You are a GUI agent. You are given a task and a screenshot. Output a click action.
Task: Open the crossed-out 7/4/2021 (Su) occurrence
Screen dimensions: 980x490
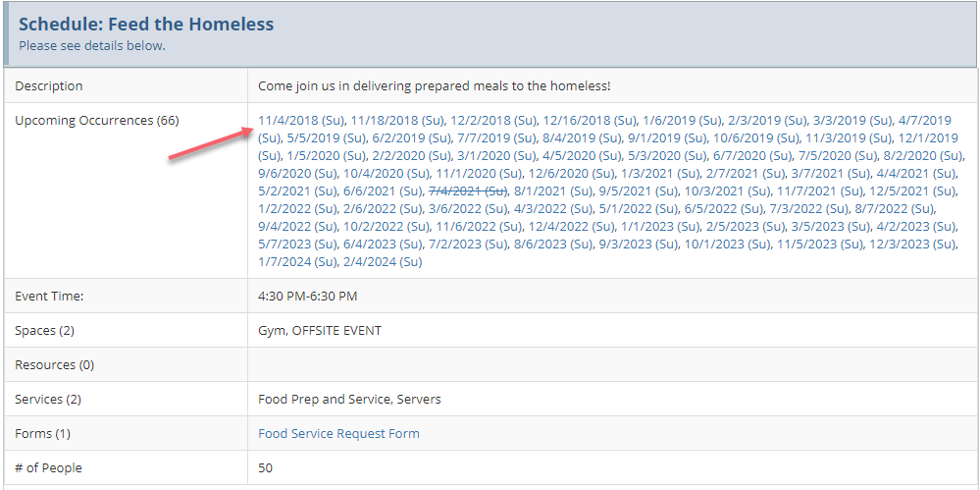coord(468,191)
